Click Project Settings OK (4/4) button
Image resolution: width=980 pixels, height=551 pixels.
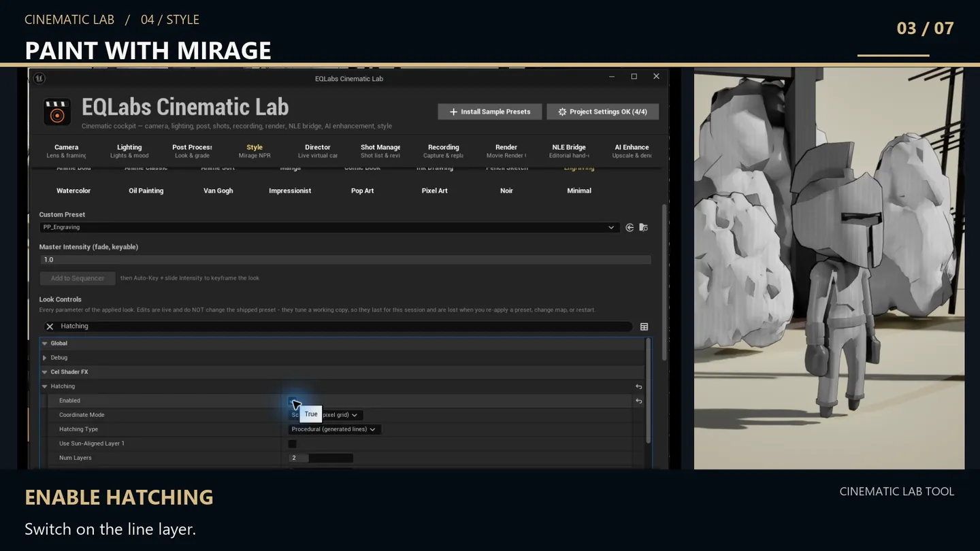pos(602,112)
